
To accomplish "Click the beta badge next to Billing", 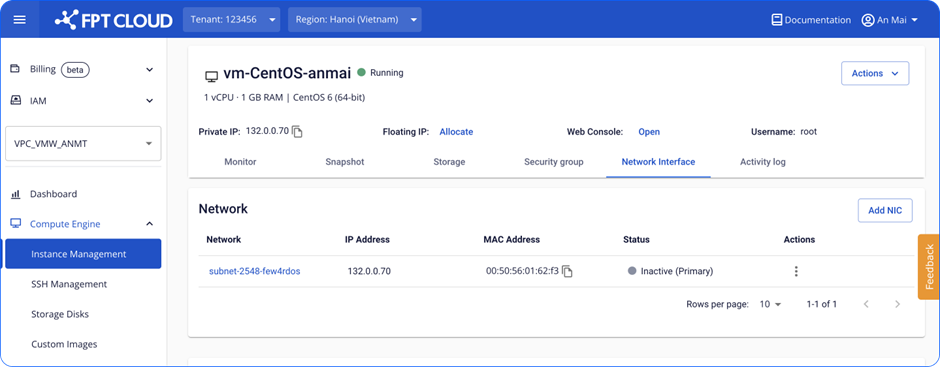I will [x=75, y=70].
